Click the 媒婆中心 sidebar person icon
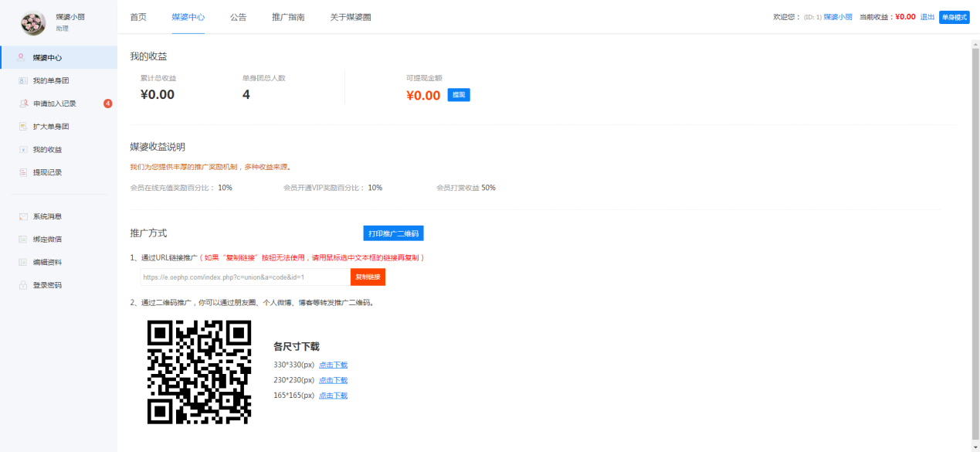Viewport: 980px width, 452px height. pos(22,57)
